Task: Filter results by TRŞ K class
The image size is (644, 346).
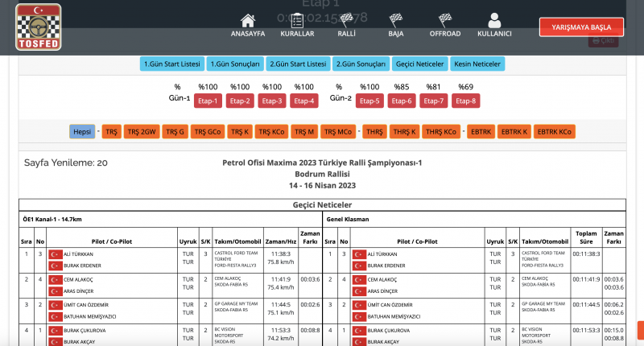Action: (x=240, y=132)
